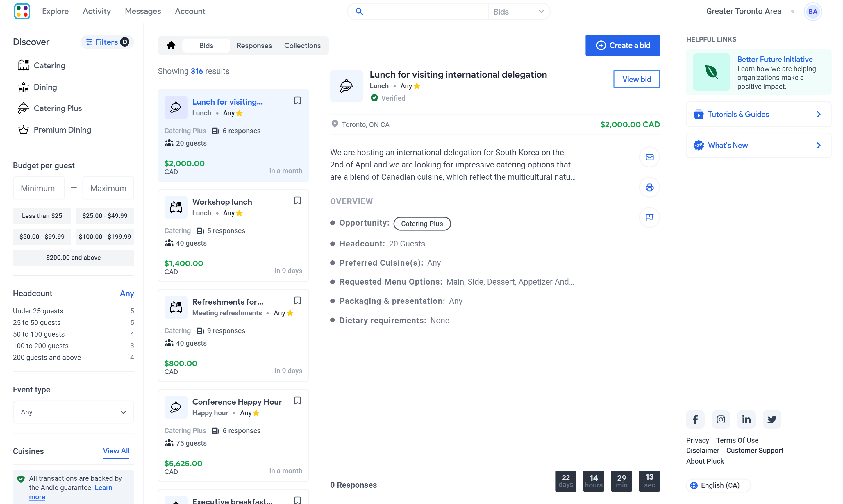Click the email/message icon for bid
The height and width of the screenshot is (504, 843).
(650, 157)
